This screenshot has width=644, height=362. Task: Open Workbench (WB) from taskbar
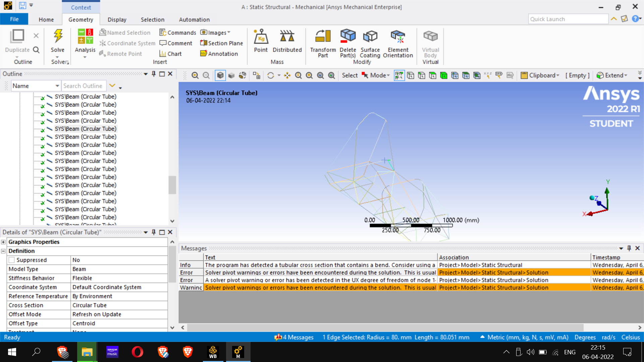coord(213,352)
